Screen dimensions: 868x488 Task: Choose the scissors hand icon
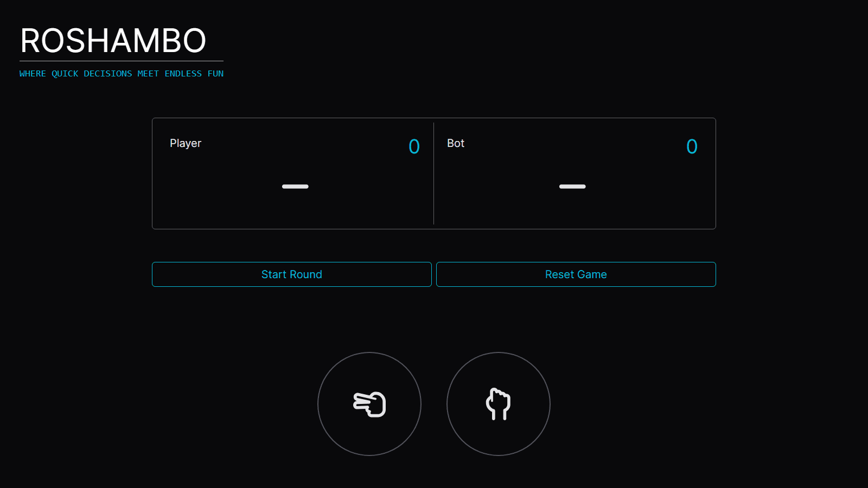click(x=369, y=404)
